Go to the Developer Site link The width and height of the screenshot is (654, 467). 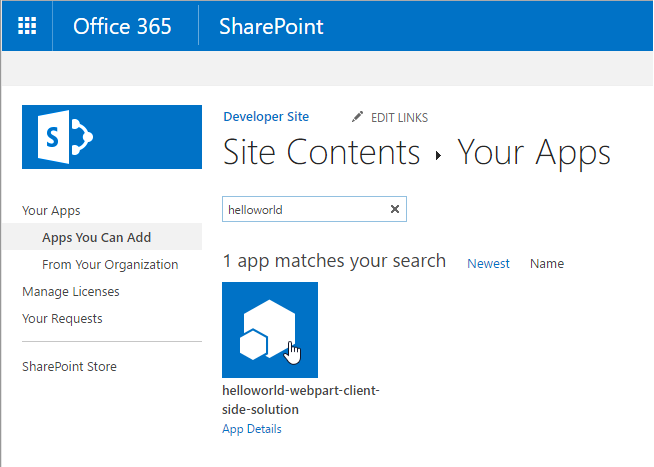266,117
